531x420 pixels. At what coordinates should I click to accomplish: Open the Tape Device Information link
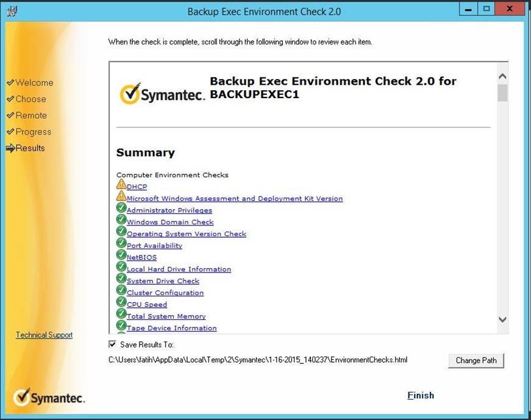[172, 328]
